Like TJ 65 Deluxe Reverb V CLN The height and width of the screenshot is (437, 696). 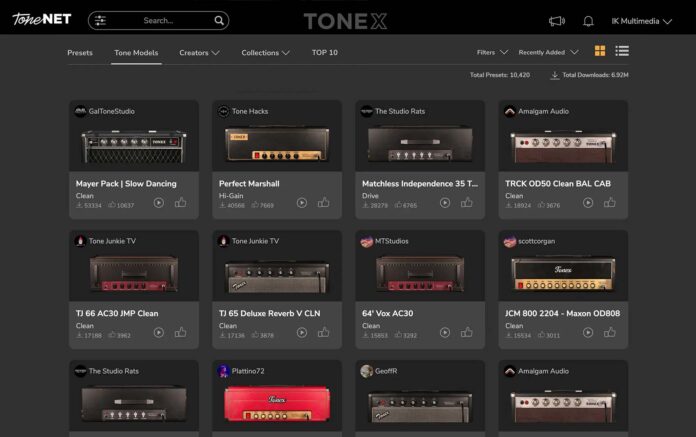[x=324, y=332]
